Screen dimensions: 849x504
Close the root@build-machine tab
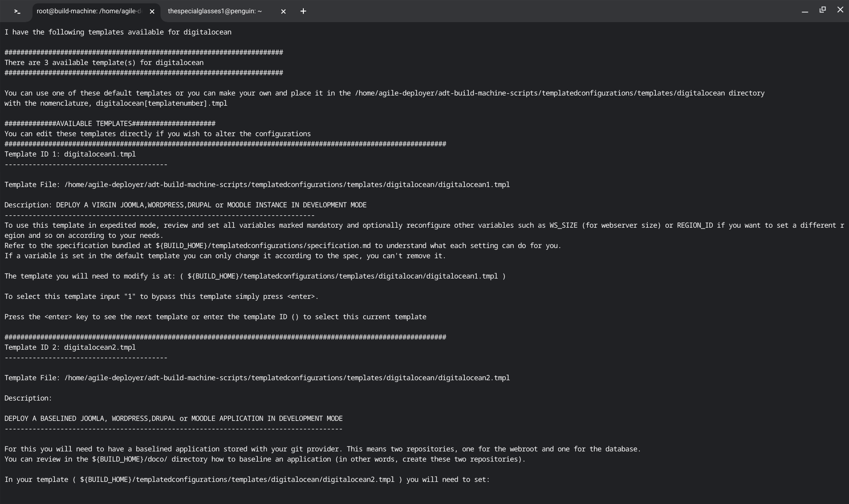pos(152,11)
